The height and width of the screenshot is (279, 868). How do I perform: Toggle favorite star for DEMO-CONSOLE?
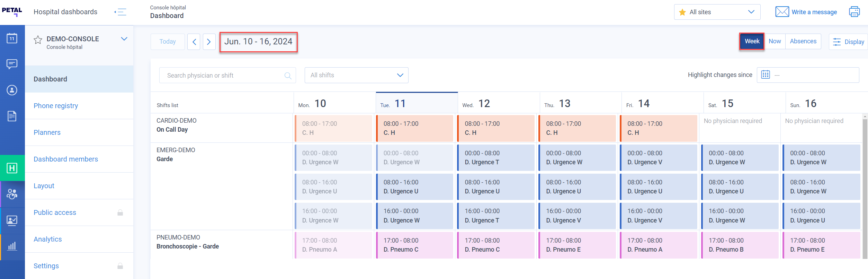[38, 40]
